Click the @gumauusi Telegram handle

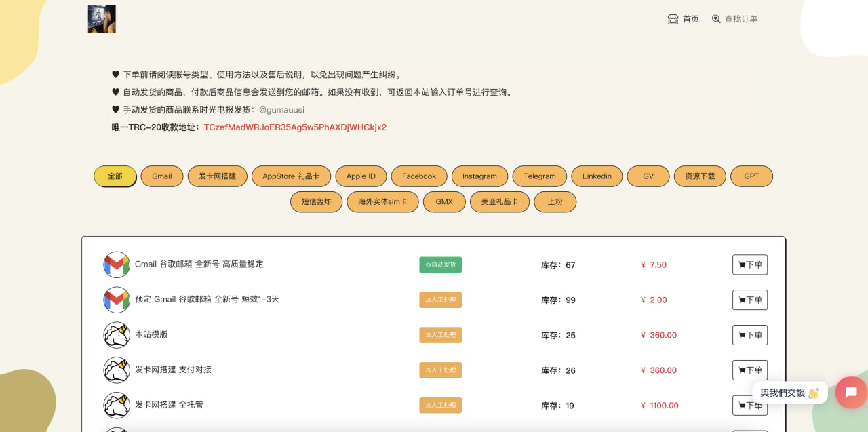coord(281,110)
